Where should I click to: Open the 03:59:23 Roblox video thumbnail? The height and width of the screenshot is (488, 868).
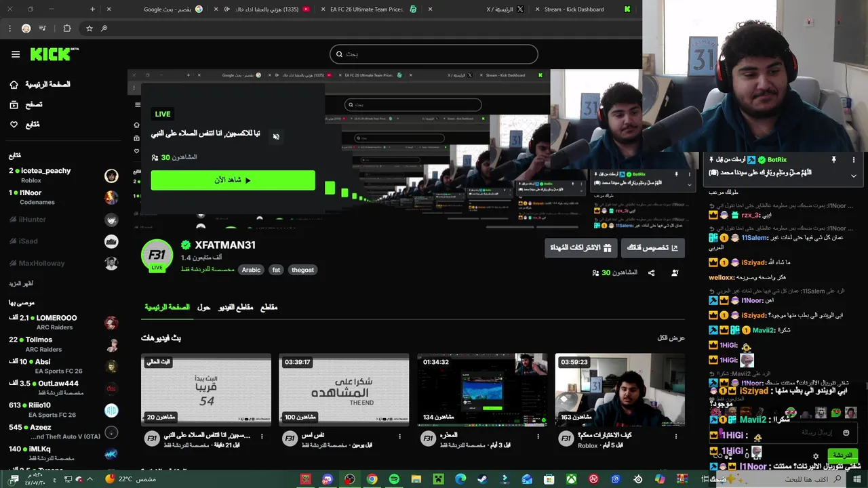tap(620, 390)
